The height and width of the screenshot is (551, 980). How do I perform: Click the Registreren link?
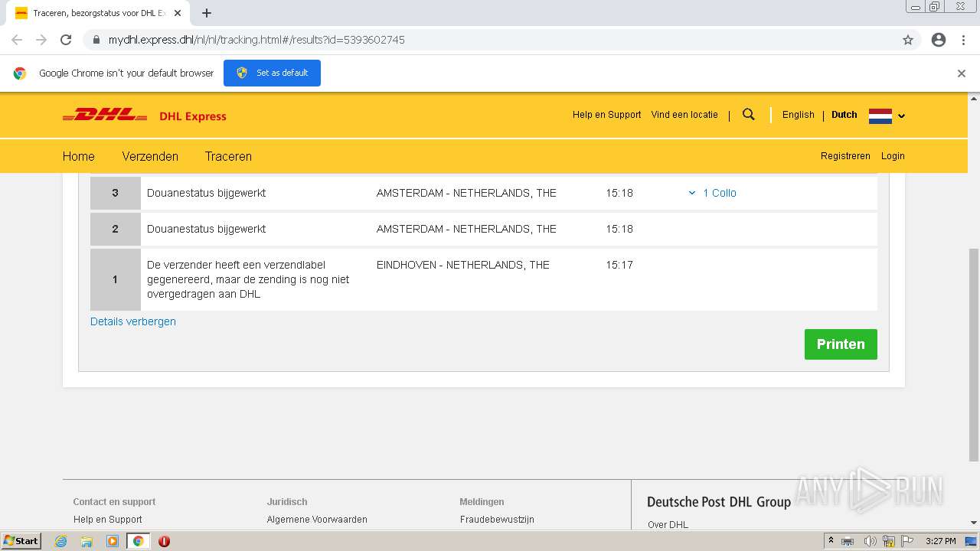[845, 155]
